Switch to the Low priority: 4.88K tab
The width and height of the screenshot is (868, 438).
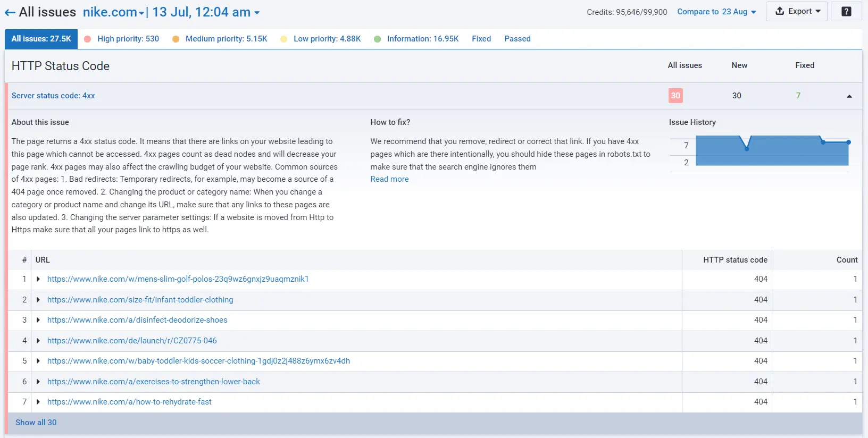click(321, 39)
